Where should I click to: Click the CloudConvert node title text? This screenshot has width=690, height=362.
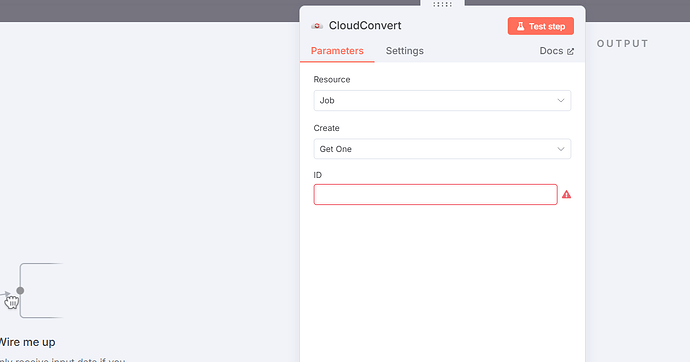pos(365,26)
